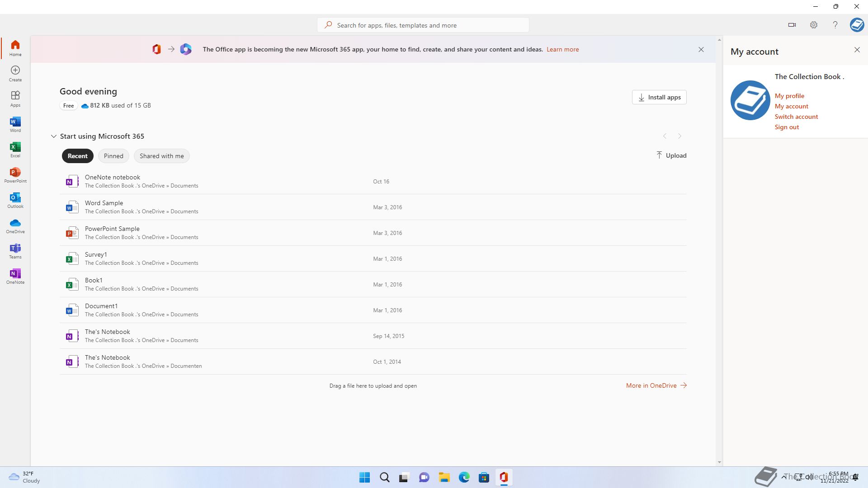
Task: Open OneNote from the sidebar
Action: (15, 276)
